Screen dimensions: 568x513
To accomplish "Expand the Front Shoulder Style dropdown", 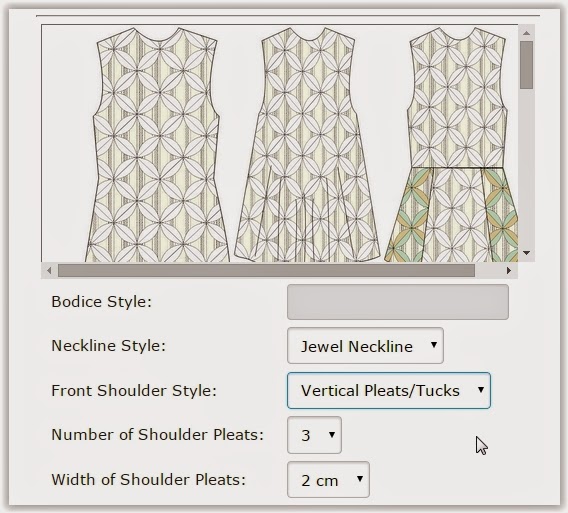I will [389, 391].
